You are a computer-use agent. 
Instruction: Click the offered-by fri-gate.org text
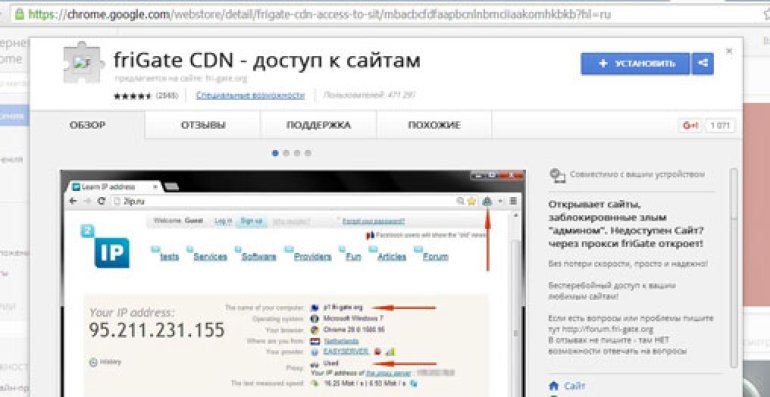181,78
